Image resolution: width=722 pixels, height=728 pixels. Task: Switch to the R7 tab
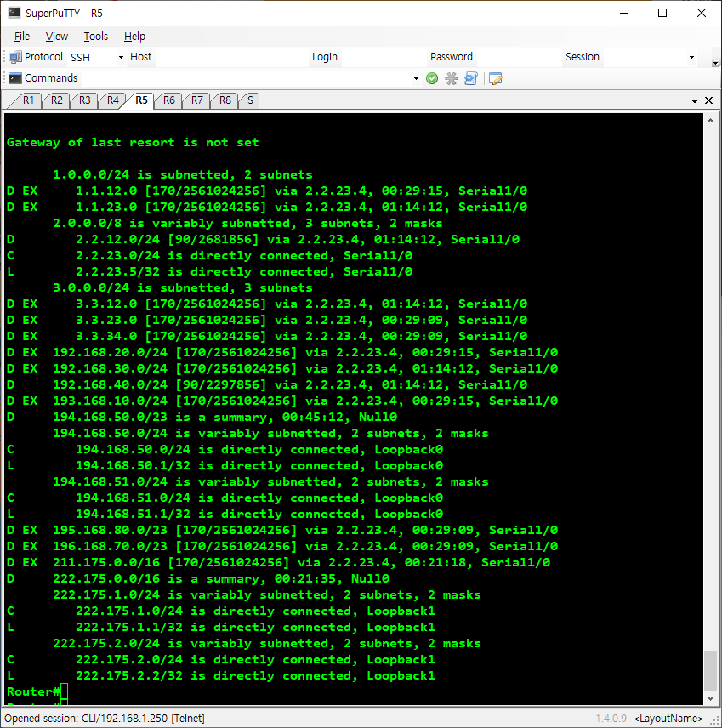coord(196,100)
